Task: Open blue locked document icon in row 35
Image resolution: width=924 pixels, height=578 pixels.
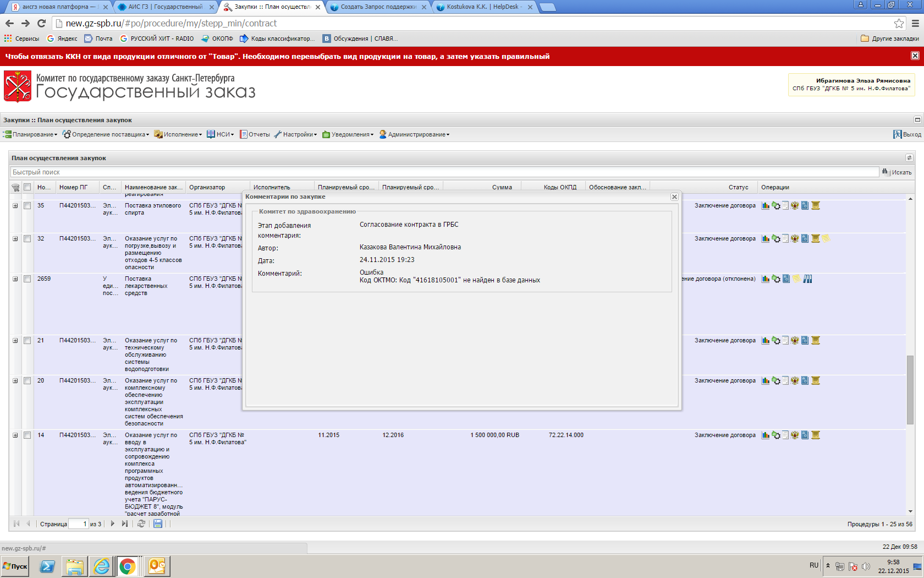Action: pos(805,206)
